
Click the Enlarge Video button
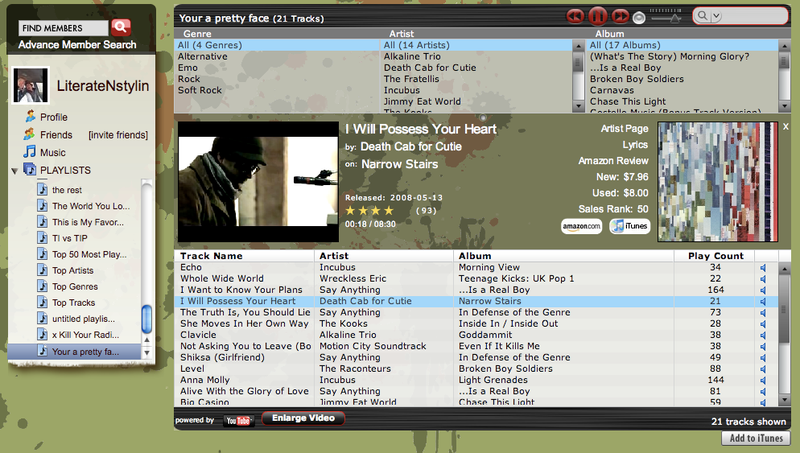point(303,418)
